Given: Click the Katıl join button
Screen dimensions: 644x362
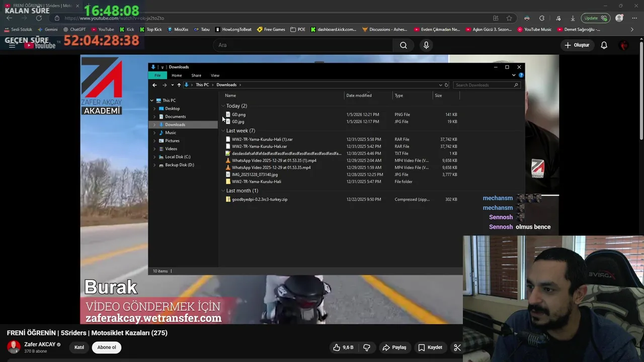Looking at the screenshot, I should [79, 347].
